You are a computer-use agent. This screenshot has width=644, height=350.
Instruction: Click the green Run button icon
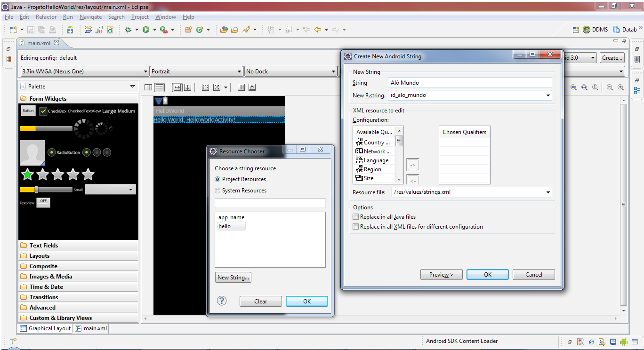click(146, 30)
